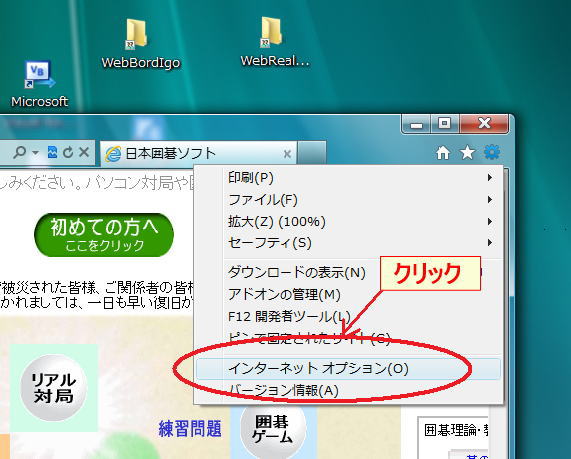
Task: Click the Favorites star icon
Action: coord(467,153)
